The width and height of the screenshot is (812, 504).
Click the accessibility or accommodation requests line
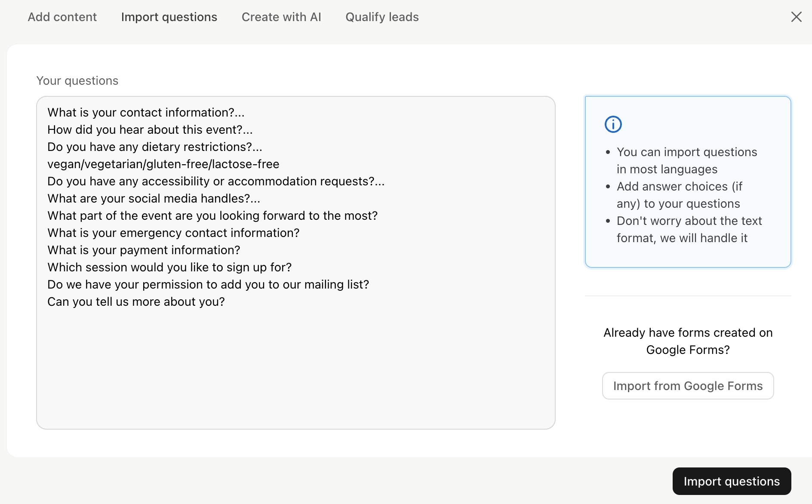point(216,181)
